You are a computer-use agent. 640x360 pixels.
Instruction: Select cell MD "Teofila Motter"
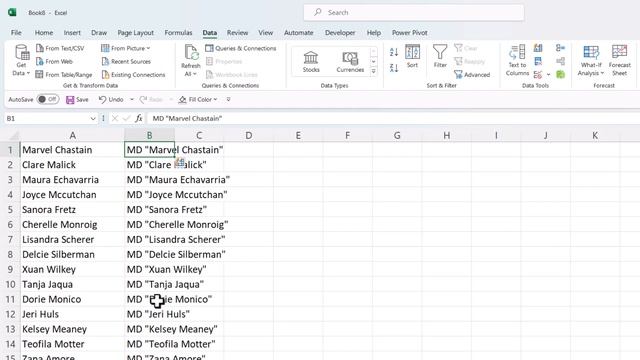[x=149, y=344]
